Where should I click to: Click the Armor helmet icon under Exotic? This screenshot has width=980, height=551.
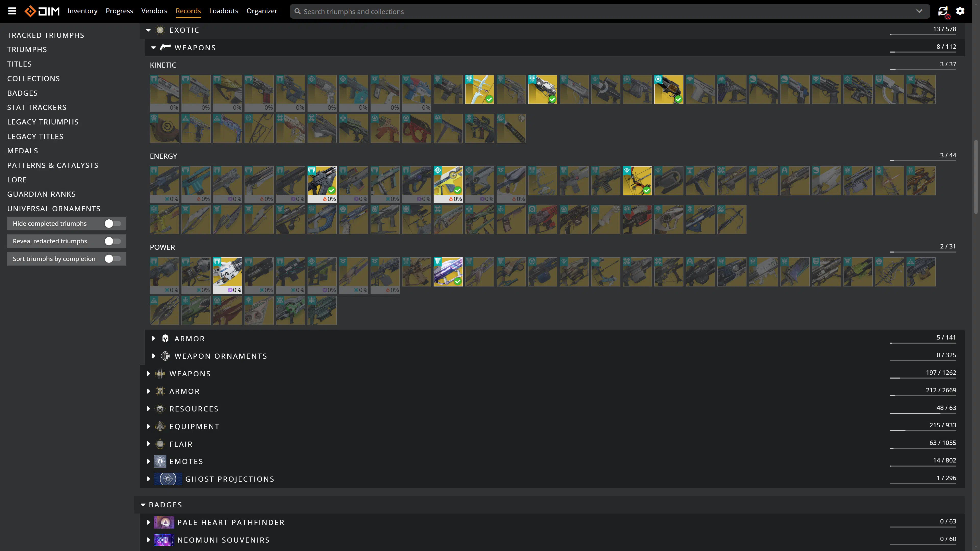(165, 339)
